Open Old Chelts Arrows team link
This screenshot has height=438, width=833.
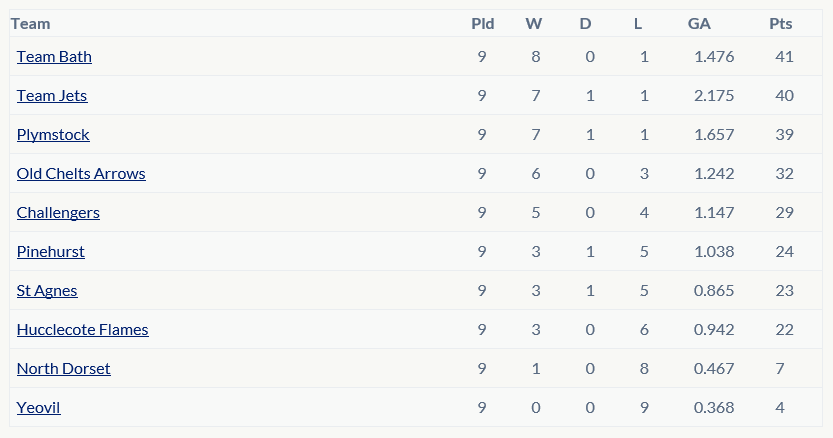81,173
